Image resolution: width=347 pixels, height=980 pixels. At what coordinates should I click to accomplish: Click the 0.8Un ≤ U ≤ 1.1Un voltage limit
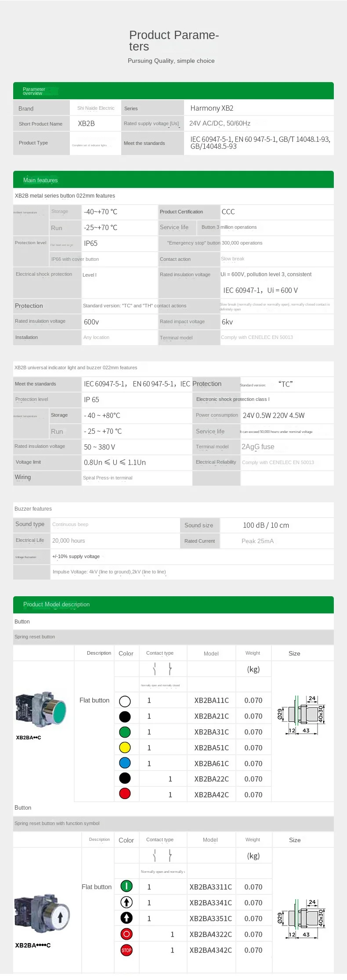coord(115,462)
